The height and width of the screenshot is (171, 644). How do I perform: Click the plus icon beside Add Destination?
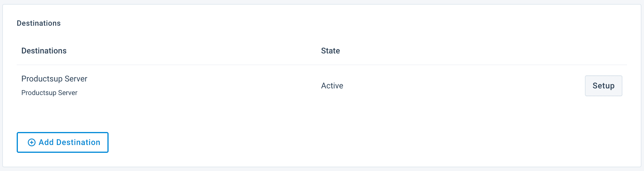coord(31,142)
